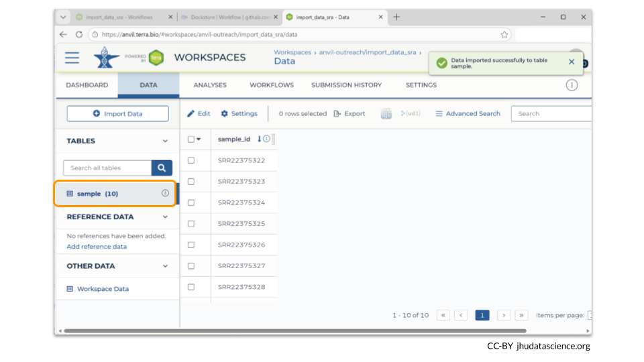This screenshot has width=644, height=362.
Task: Go to first page of results
Action: tap(443, 315)
